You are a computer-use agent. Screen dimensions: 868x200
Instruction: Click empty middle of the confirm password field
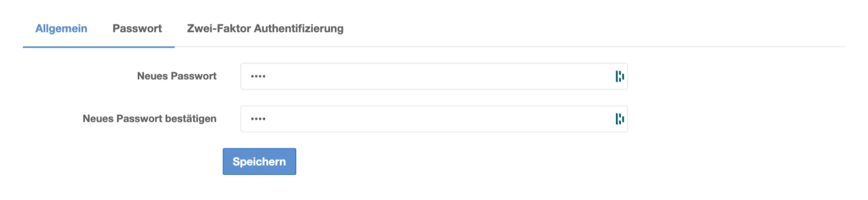tap(434, 119)
